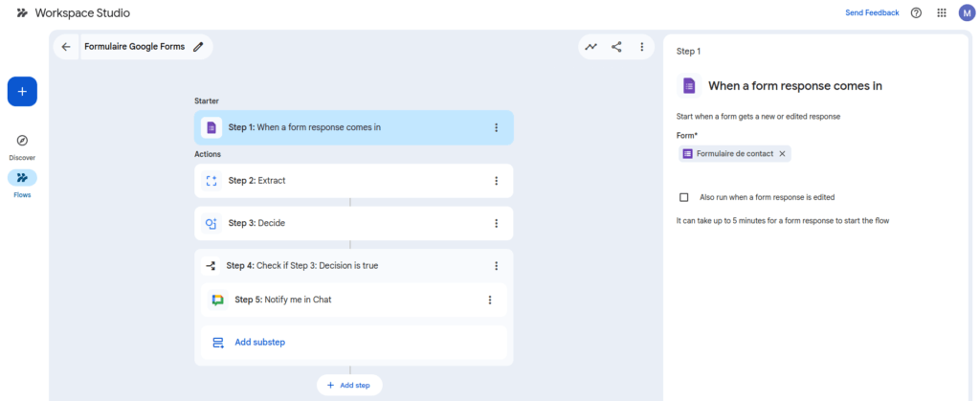The image size is (980, 401).
Task: Remove Formulaire de contact with X
Action: click(782, 154)
